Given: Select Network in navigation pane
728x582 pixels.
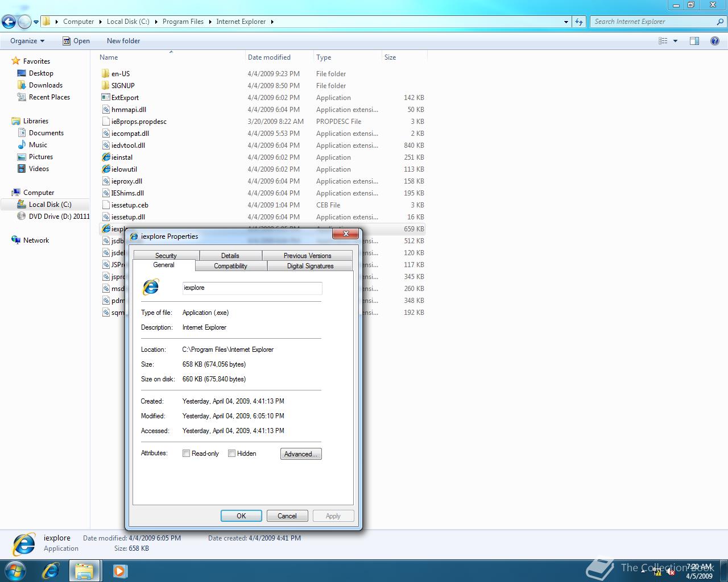Looking at the screenshot, I should [x=36, y=240].
